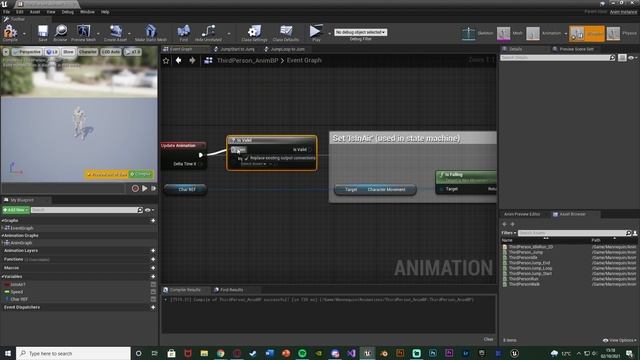Record the preview animation
The image size is (640, 360).
135,189
